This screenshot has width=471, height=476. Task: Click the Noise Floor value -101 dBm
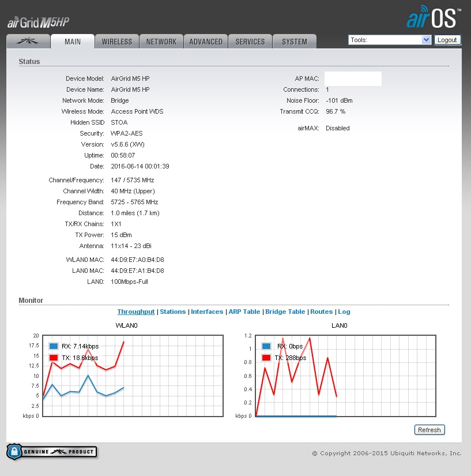(339, 100)
